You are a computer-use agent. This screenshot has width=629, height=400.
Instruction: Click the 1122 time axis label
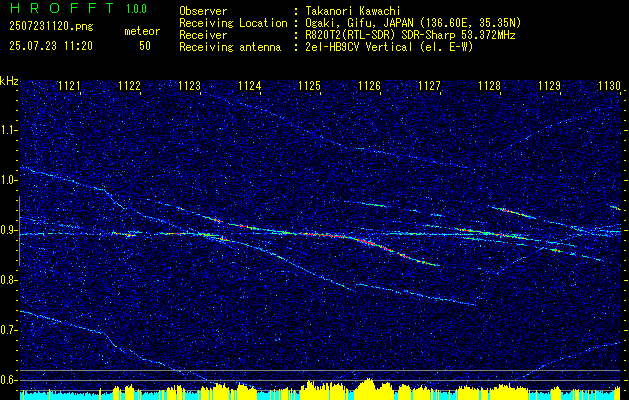click(130, 86)
